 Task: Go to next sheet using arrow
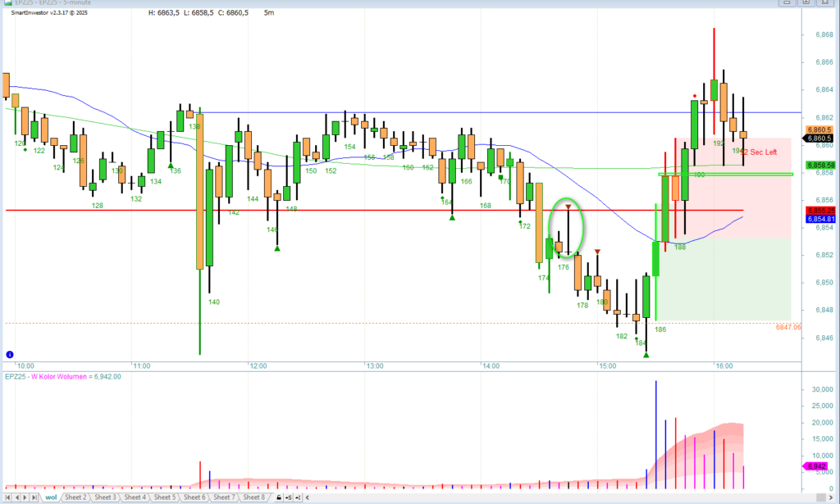(25, 497)
